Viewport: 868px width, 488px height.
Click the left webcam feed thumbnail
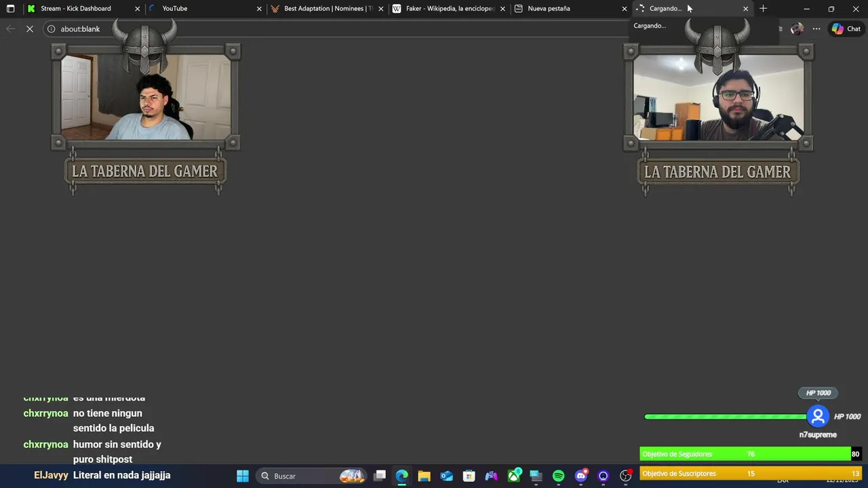[146, 97]
